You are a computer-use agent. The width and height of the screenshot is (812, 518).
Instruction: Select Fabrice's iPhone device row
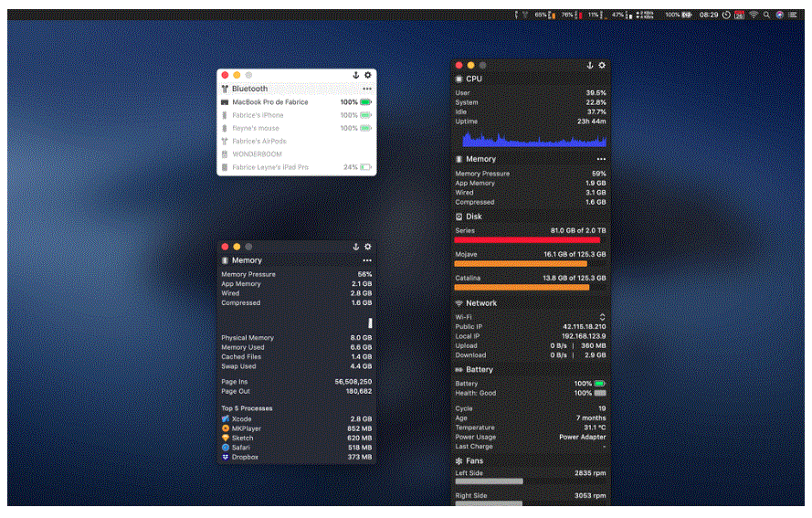(x=296, y=115)
